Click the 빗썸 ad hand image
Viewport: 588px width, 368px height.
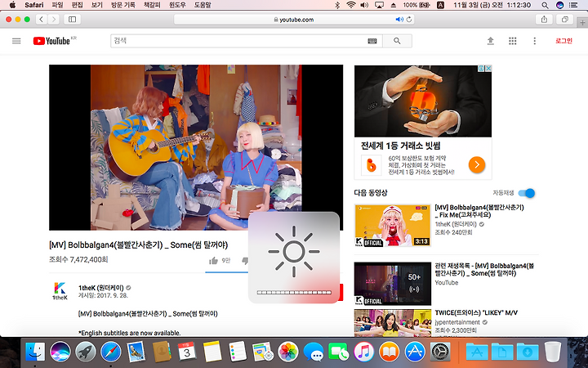point(423,101)
